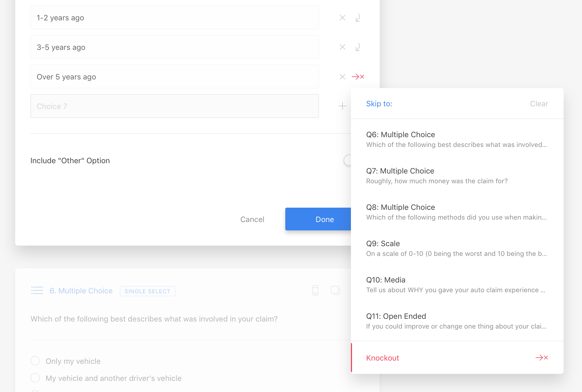582x392 pixels.
Task: Click list icon beside question 6 title
Action: coord(37,291)
